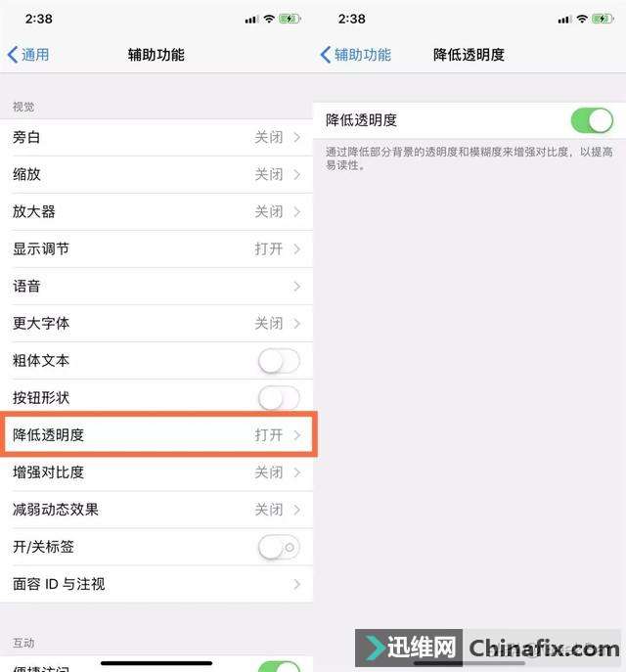
Task: Tap the left screen cellular signal icon
Action: (x=252, y=20)
